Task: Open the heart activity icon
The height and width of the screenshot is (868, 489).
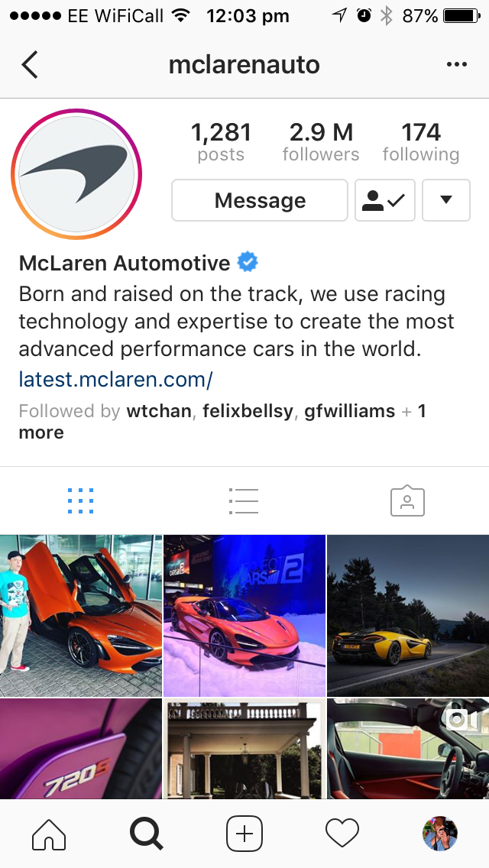Action: pos(342,833)
